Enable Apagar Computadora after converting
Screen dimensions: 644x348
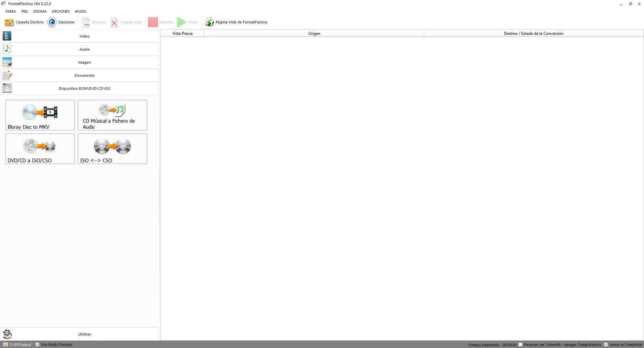[520, 344]
